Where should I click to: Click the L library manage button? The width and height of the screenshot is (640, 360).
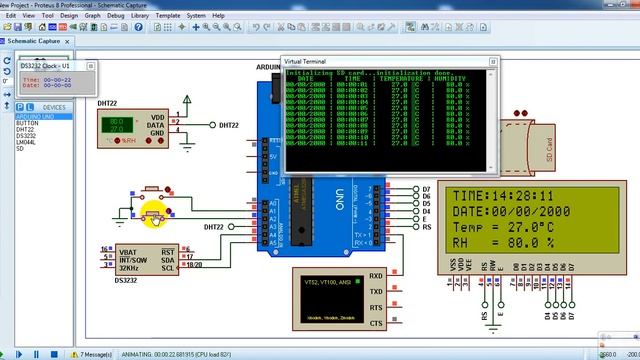(30, 107)
